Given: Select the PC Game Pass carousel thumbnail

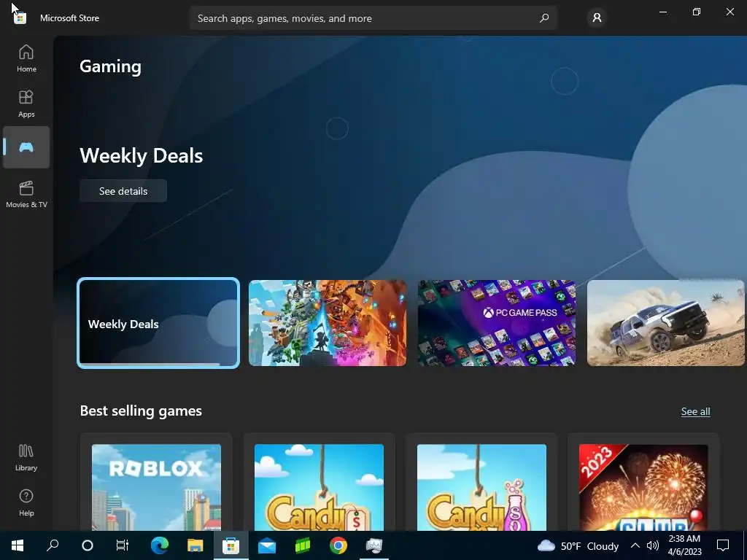Looking at the screenshot, I should (x=496, y=323).
